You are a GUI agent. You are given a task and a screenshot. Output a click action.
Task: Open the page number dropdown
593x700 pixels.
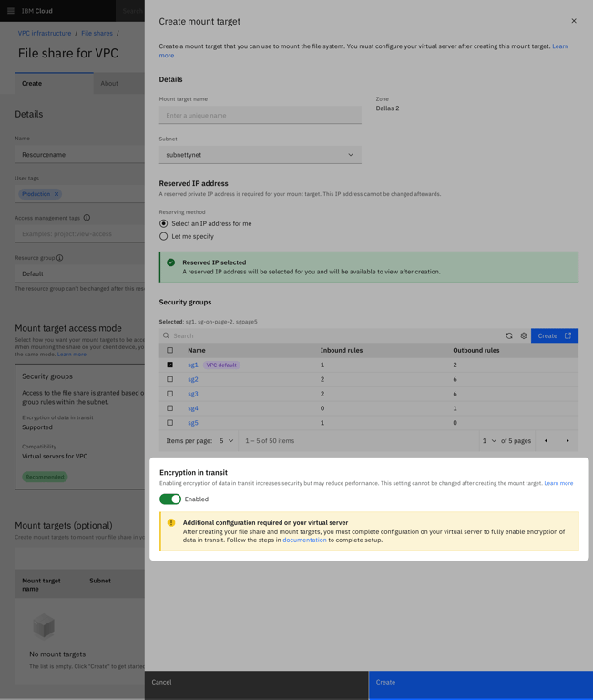(x=489, y=440)
